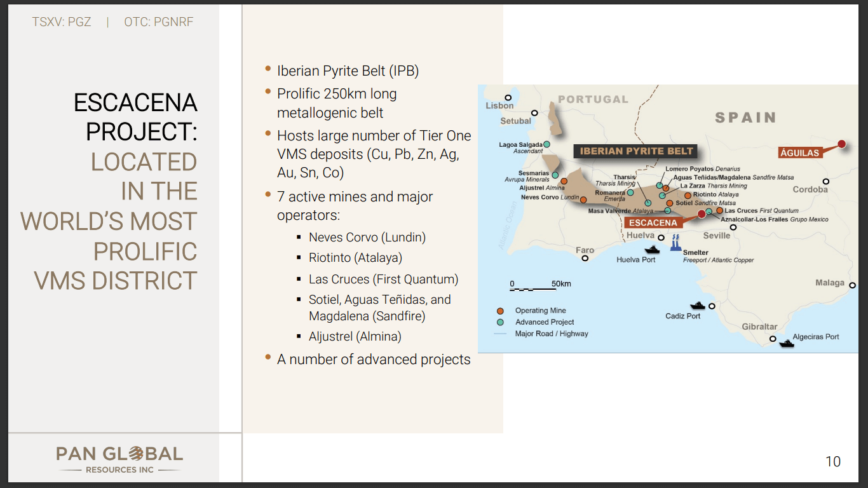Screen dimensions: 868x488
Task: Click the Advanced Project legend teal dot
Action: pos(501,322)
